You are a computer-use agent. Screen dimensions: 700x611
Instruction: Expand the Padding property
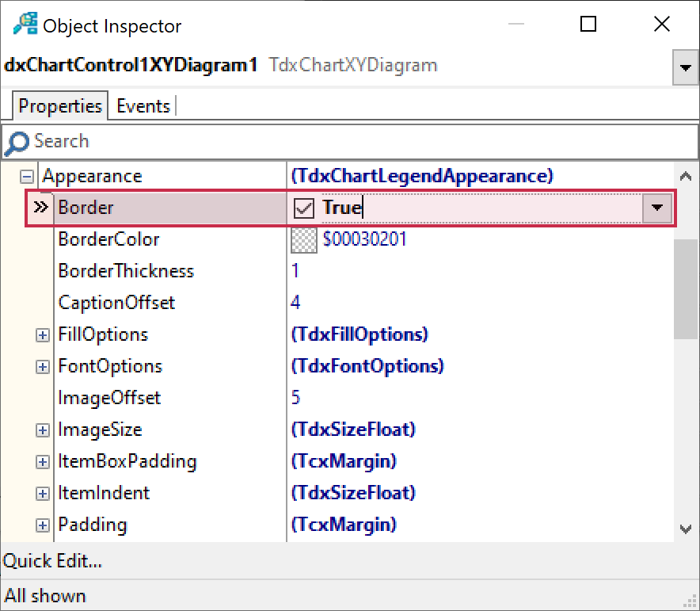pyautogui.click(x=43, y=525)
